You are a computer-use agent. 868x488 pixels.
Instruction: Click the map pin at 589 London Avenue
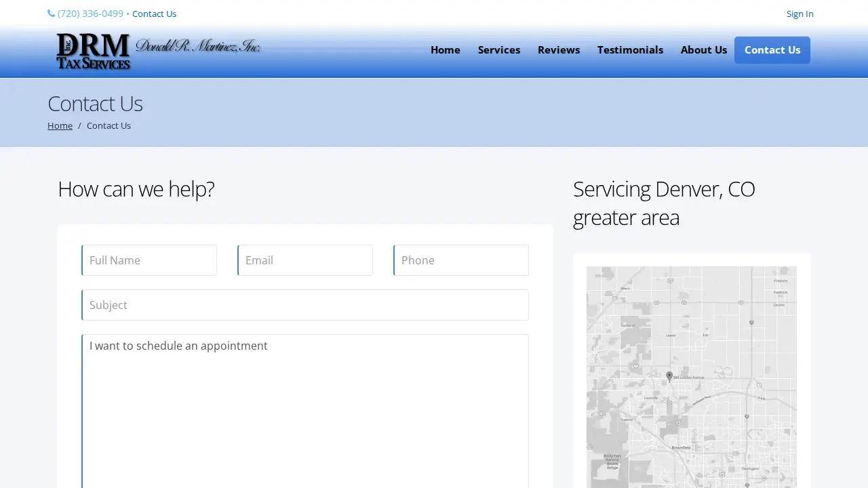click(x=669, y=376)
